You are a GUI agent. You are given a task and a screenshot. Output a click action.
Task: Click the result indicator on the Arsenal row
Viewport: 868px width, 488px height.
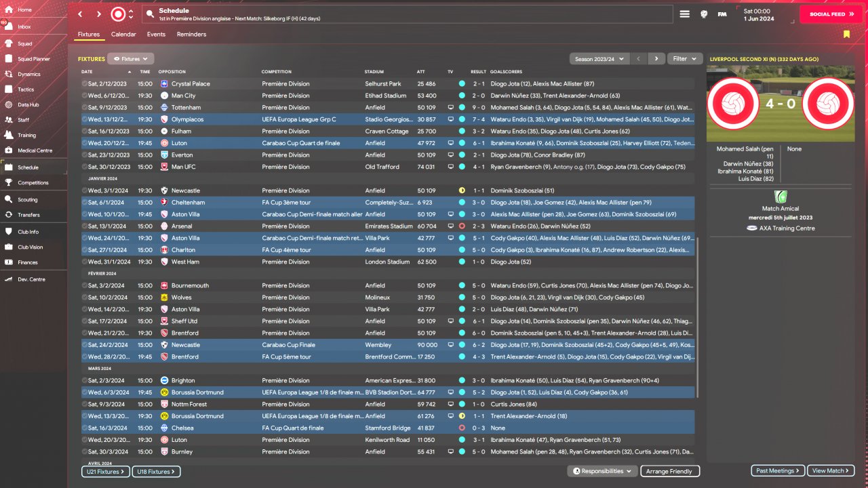(x=462, y=226)
